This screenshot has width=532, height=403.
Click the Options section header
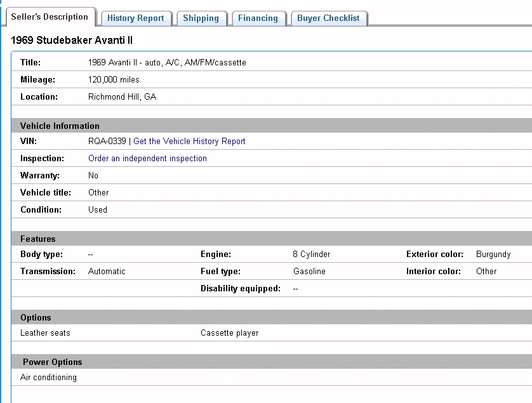(272, 317)
